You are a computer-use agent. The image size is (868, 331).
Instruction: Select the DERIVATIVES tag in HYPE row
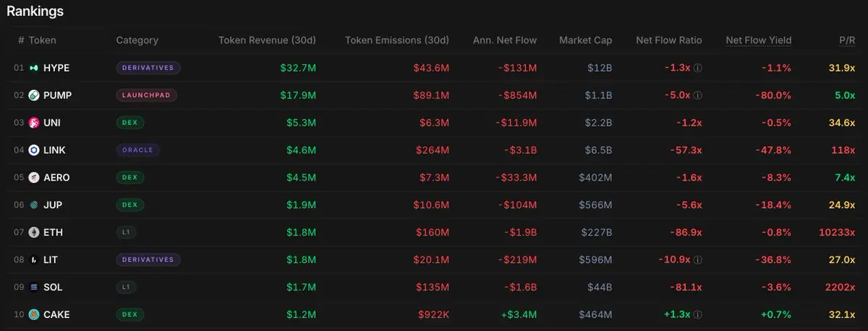148,68
